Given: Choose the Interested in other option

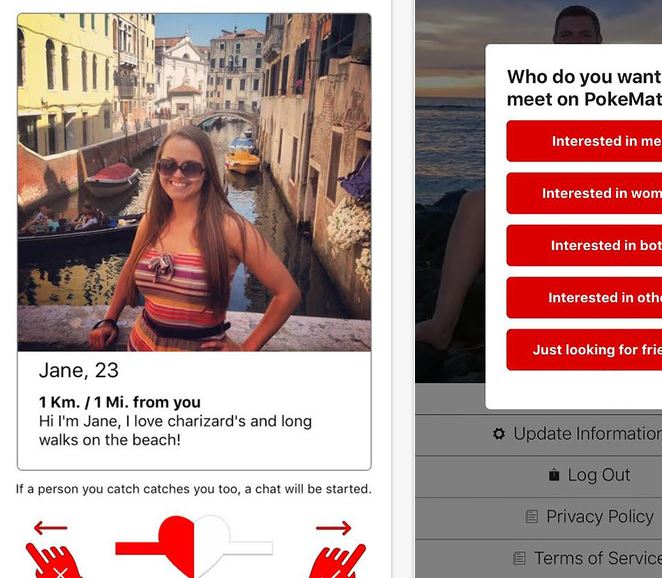Looking at the screenshot, I should (x=584, y=298).
